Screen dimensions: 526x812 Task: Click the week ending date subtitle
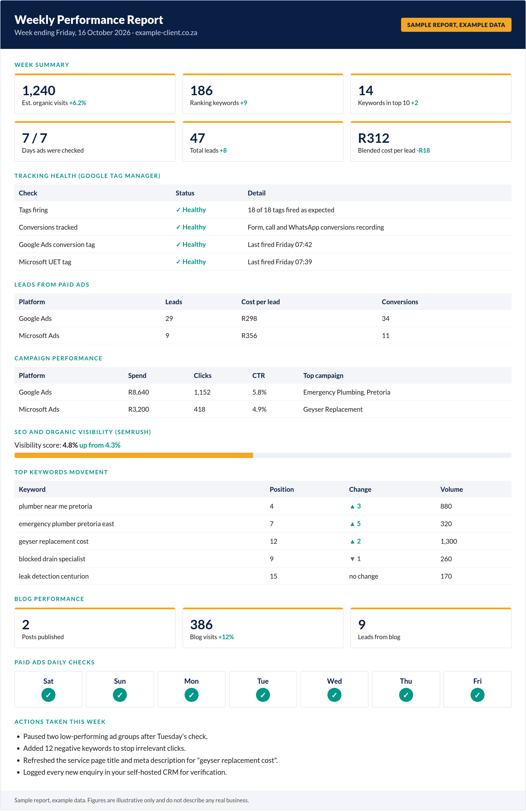pyautogui.click(x=106, y=33)
